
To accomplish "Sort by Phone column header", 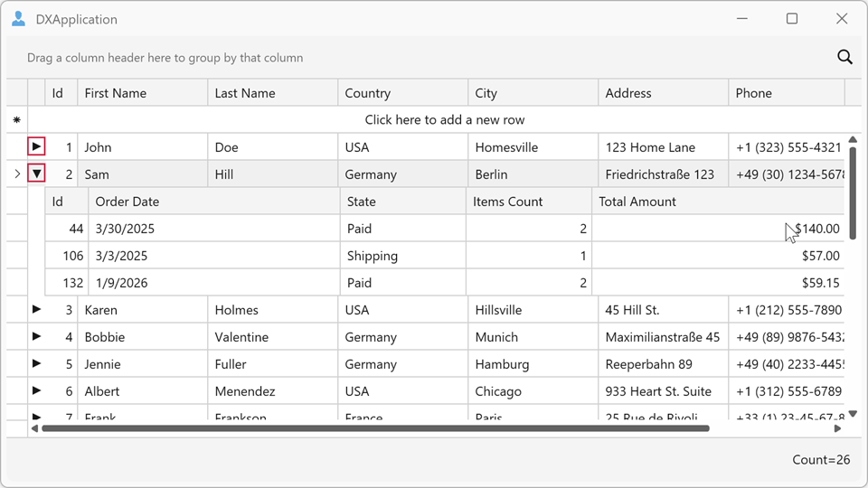I will (787, 93).
